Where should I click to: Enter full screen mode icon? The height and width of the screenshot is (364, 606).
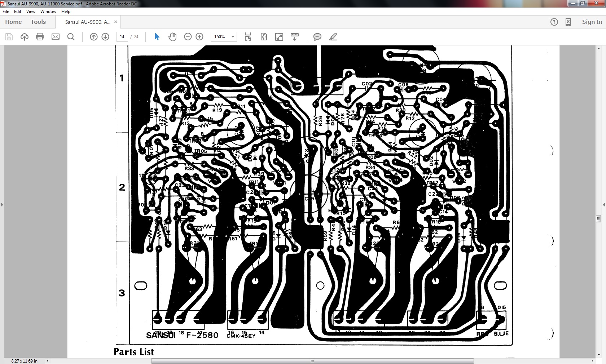point(279,37)
